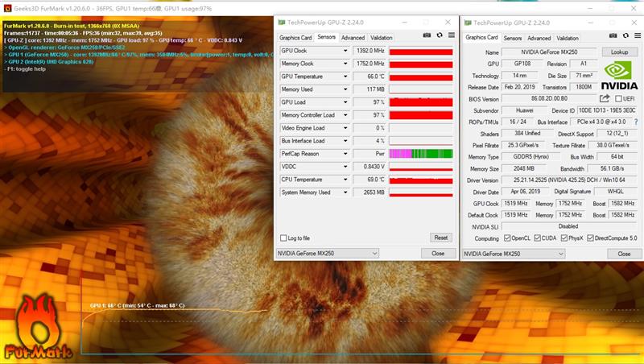
Task: Open the Video Engine Load dropdown
Action: [345, 128]
